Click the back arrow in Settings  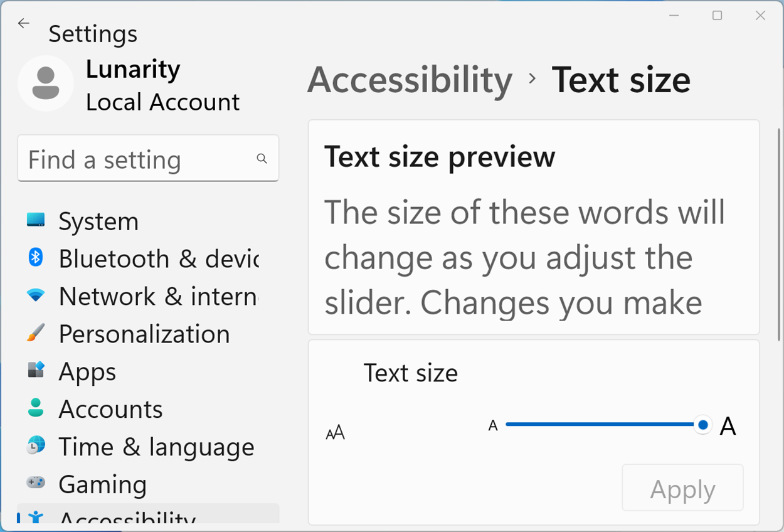(x=24, y=24)
